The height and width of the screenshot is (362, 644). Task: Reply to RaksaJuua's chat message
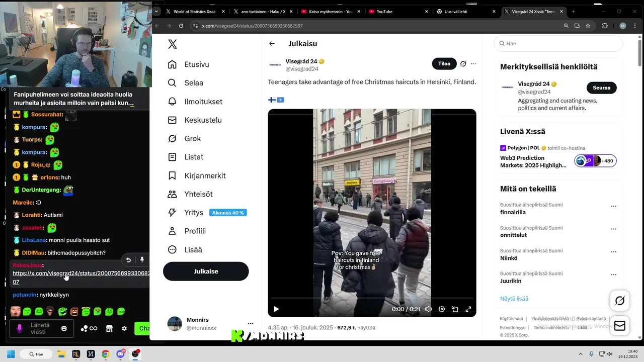[x=128, y=260]
